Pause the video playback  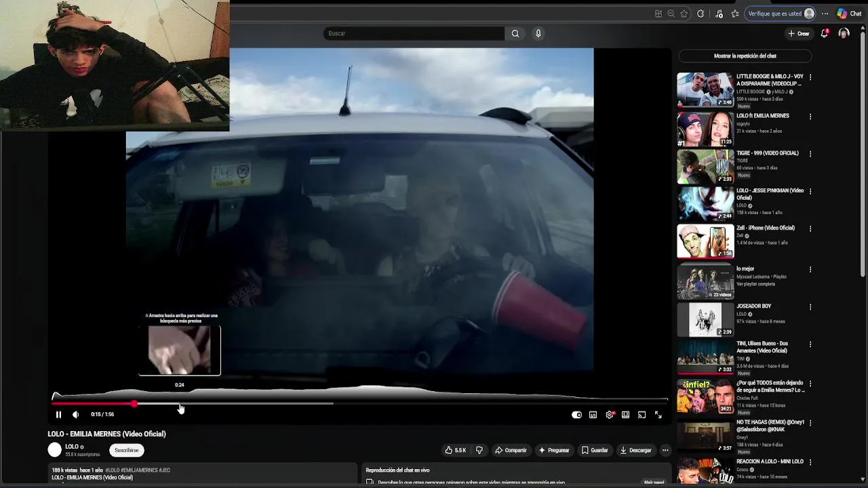[x=58, y=415]
